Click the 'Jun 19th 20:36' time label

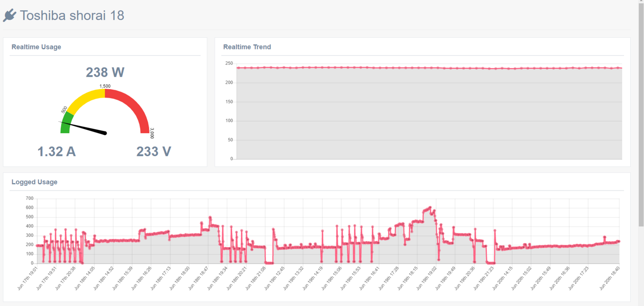(465, 278)
